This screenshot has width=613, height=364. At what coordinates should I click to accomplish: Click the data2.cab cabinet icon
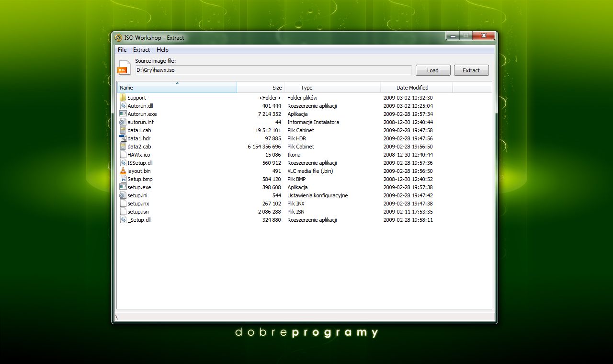tap(123, 147)
